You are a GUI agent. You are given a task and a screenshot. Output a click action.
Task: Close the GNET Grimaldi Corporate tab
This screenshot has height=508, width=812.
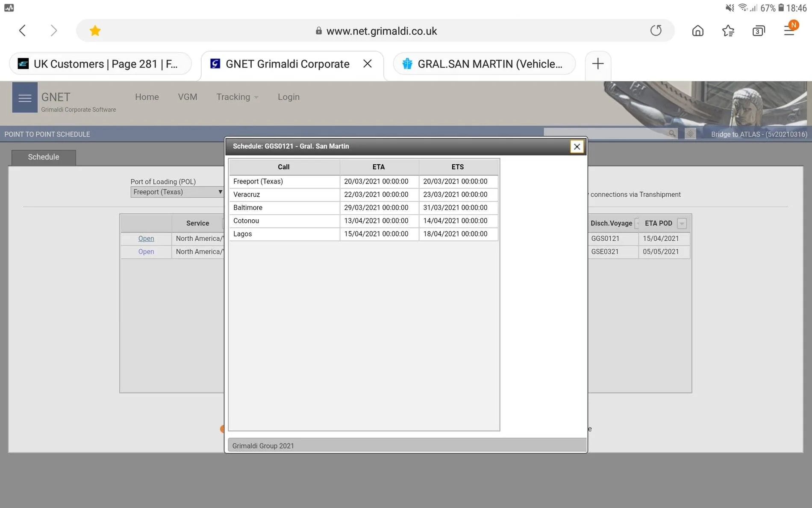point(367,64)
